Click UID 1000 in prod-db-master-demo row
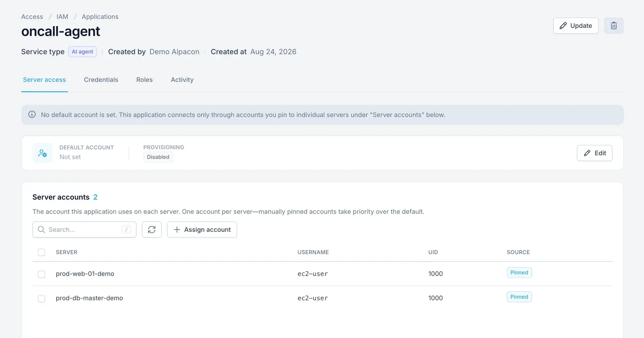Image resolution: width=644 pixels, height=338 pixels. [435, 298]
